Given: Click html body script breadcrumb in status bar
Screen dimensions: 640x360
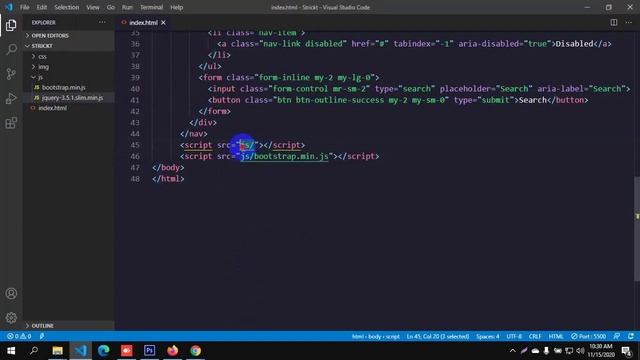Looking at the screenshot, I should [376, 336].
